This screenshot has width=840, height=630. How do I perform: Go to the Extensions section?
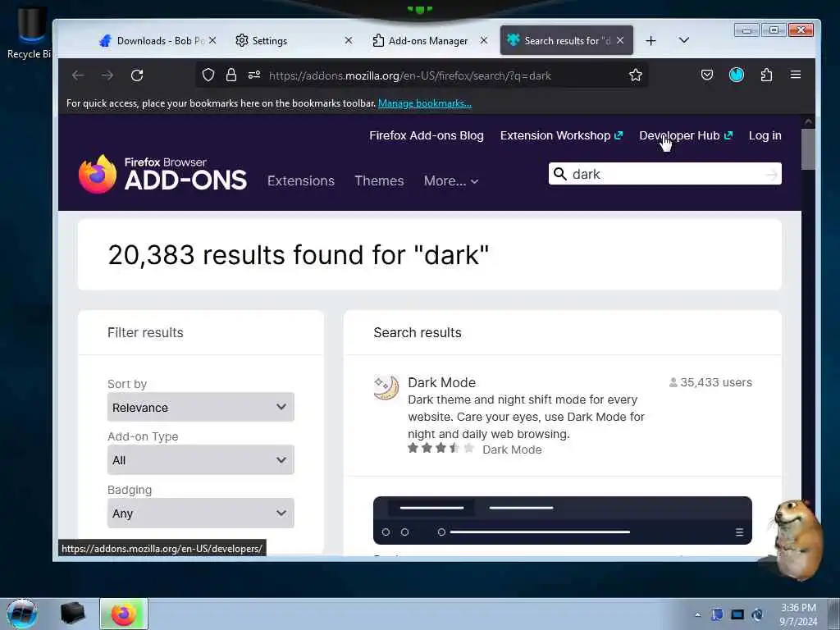tap(301, 181)
